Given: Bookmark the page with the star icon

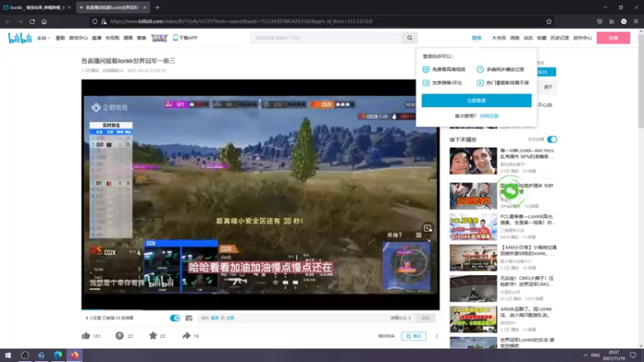Looking at the screenshot, I should coord(549,22).
